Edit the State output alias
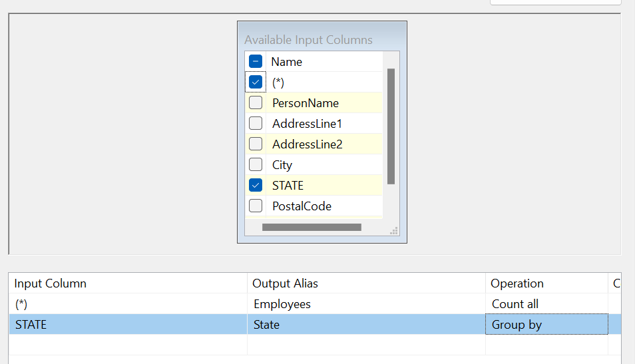 [x=367, y=324]
